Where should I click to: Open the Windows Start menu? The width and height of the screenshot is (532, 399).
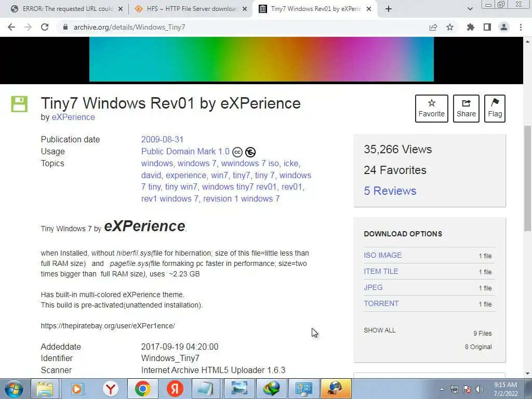[14, 389]
